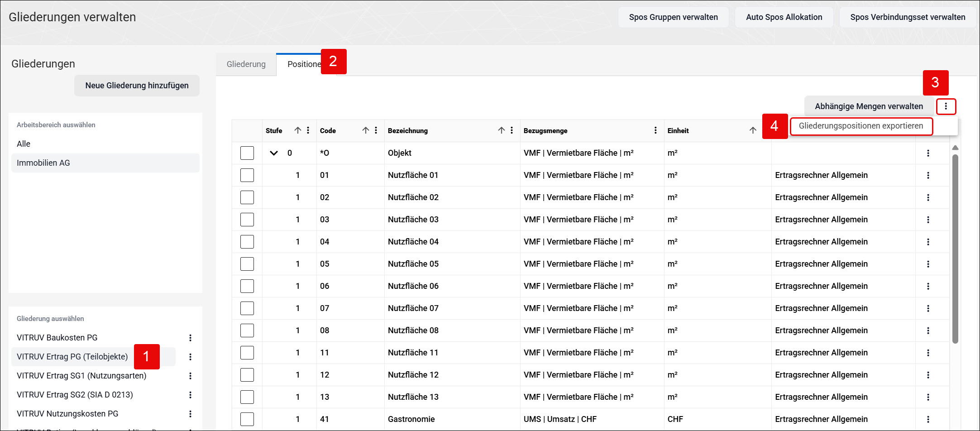Open row menu for Nutzfläche 03
This screenshot has height=431, width=980.
tap(928, 220)
